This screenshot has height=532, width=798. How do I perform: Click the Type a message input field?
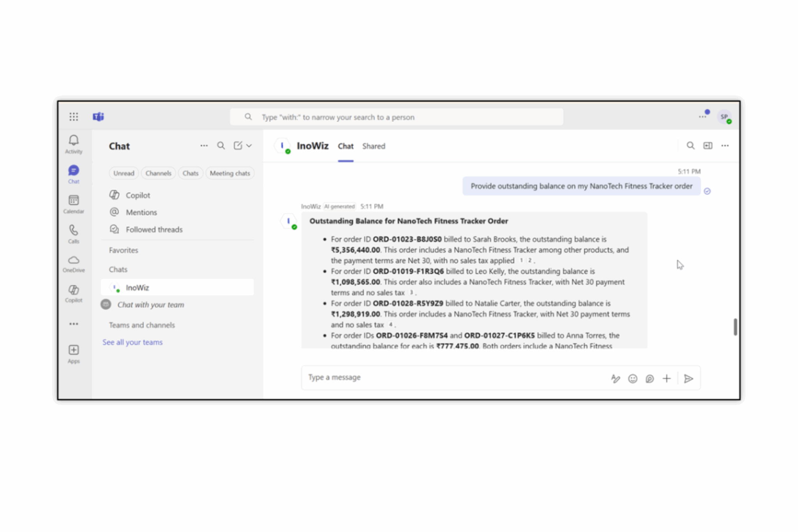[x=390, y=377]
